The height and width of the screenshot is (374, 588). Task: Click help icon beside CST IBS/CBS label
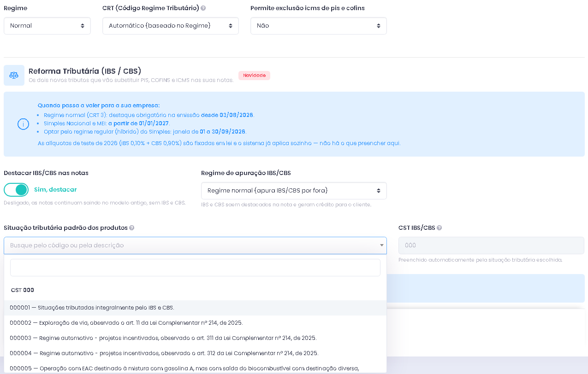click(x=439, y=228)
